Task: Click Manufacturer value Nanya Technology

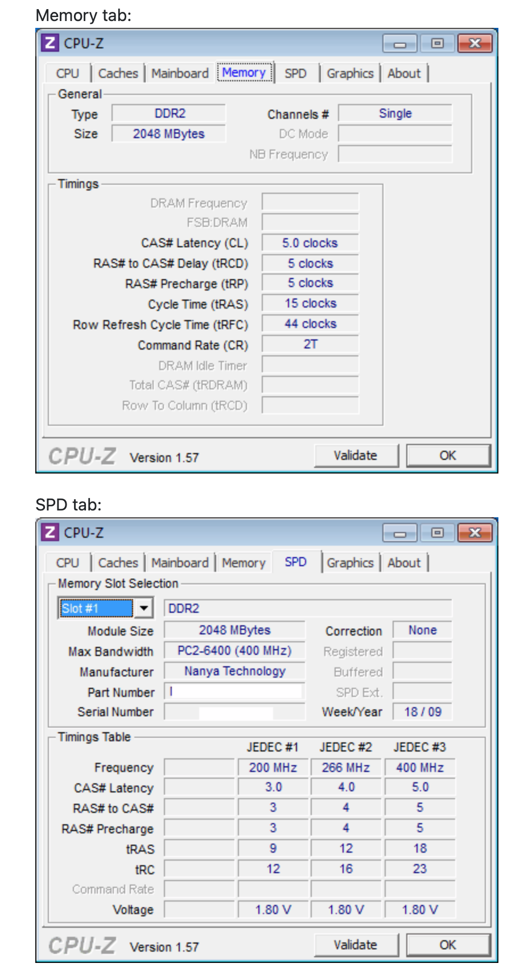Action: [234, 671]
